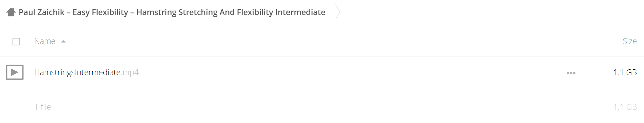Click the 1.1 GB size of the video file
Image resolution: width=644 pixels, height=123 pixels.
tap(625, 72)
